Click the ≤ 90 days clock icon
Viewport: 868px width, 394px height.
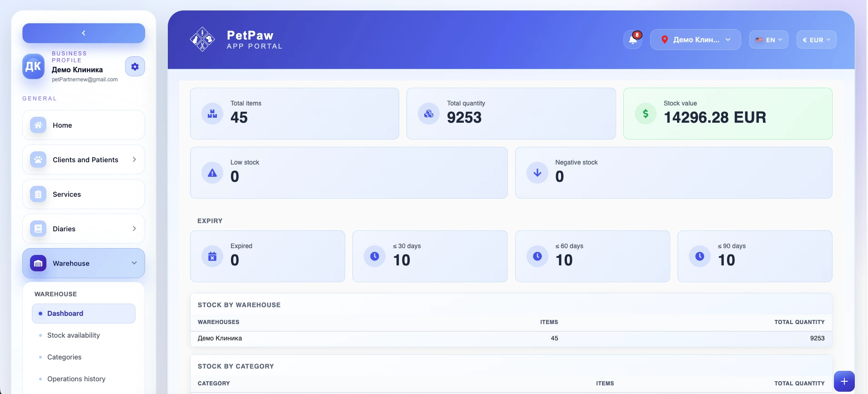tap(700, 256)
